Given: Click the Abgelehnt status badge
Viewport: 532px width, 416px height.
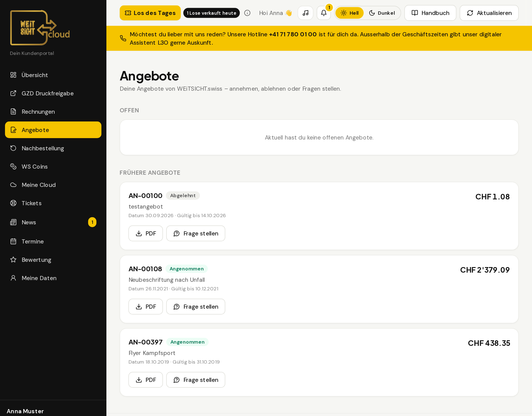Looking at the screenshot, I should point(183,196).
